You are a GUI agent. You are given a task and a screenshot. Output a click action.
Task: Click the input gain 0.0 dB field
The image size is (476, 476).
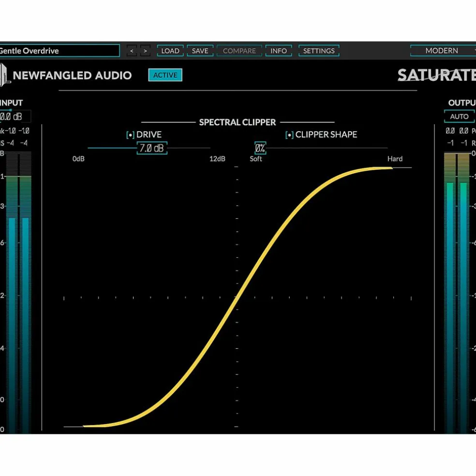tap(15, 116)
